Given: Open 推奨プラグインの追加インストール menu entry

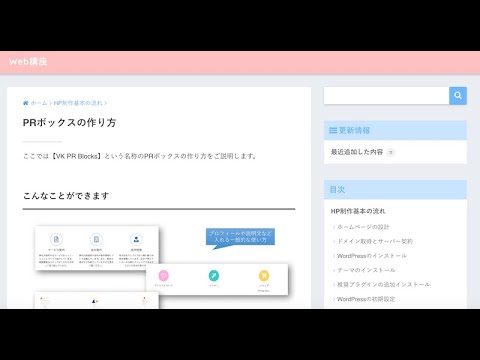Looking at the screenshot, I should click(383, 284).
